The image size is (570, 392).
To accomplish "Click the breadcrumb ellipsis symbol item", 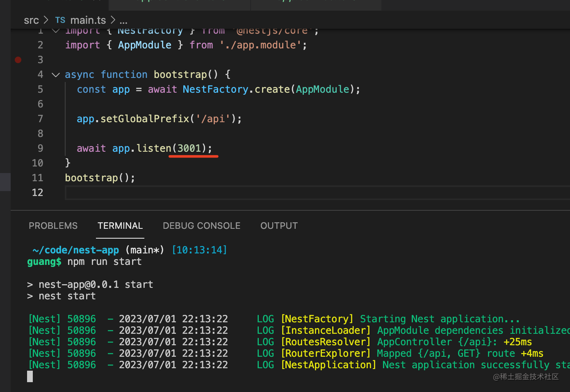I will pyautogui.click(x=123, y=20).
